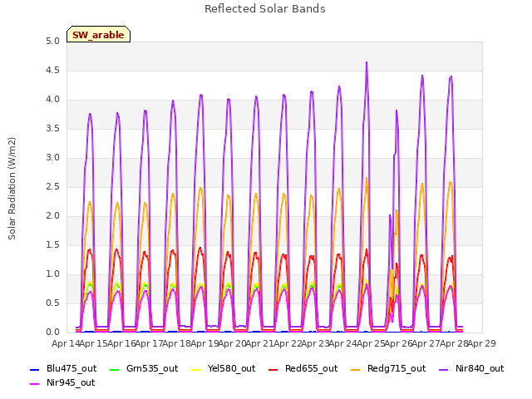Viewport: 532px width, 399px height.
Task: Click the purple Nir840_out legend color marker
Action: (x=443, y=369)
